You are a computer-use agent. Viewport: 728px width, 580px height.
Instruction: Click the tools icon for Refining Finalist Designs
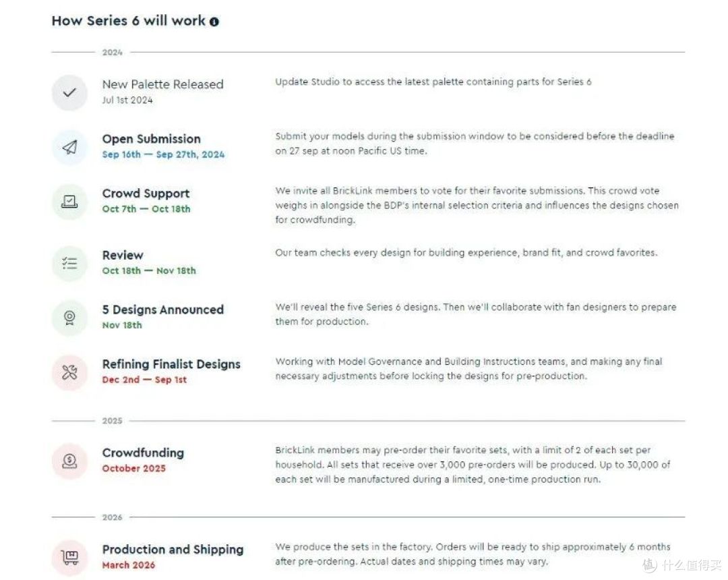point(69,372)
